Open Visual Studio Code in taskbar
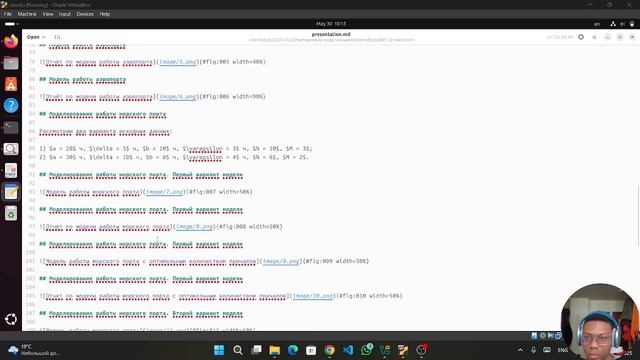This screenshot has height=360, width=640. click(x=348, y=350)
